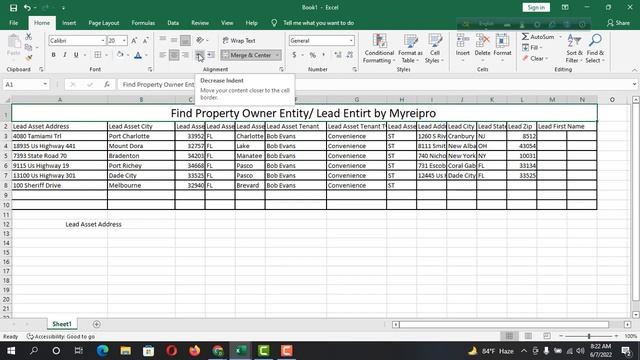
Task: Open Microsoft Edge from the taskbar
Action: 102,351
